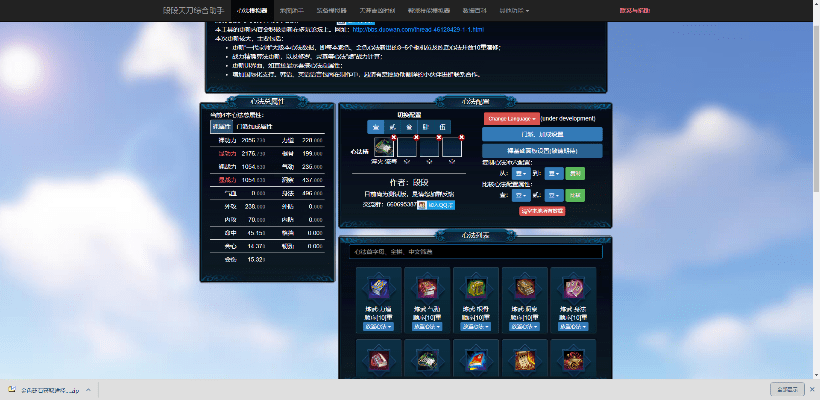Remove the skill from the first slot

[394, 135]
